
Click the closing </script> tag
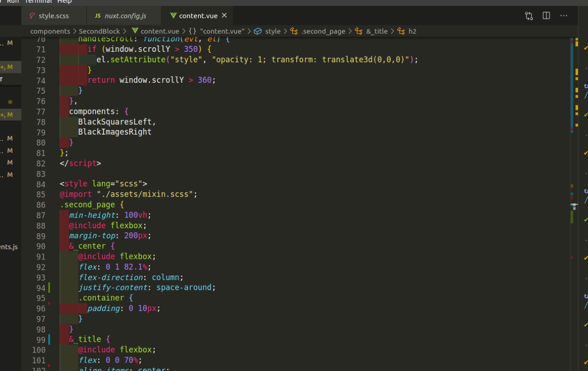[x=80, y=163]
